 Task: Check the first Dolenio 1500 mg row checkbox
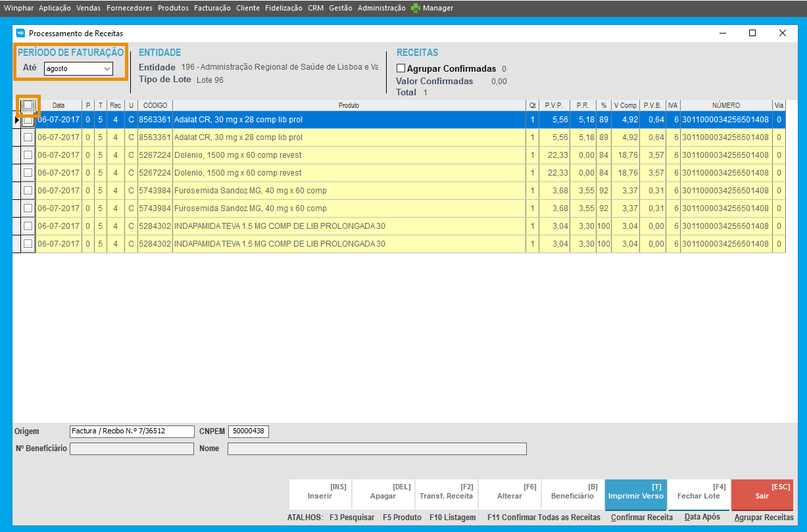(28, 155)
